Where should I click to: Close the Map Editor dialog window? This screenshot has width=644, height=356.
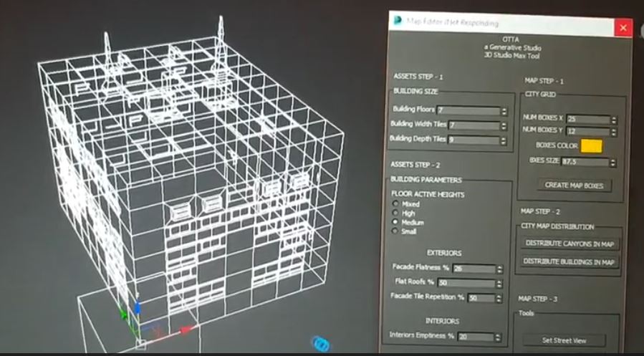pos(623,28)
